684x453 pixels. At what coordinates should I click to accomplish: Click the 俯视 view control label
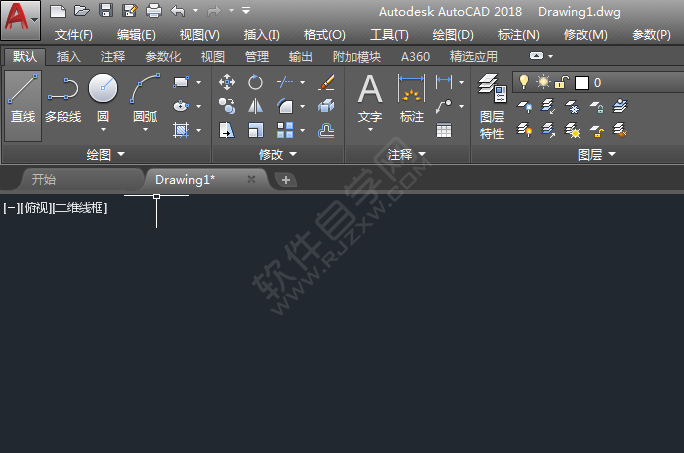click(36, 208)
